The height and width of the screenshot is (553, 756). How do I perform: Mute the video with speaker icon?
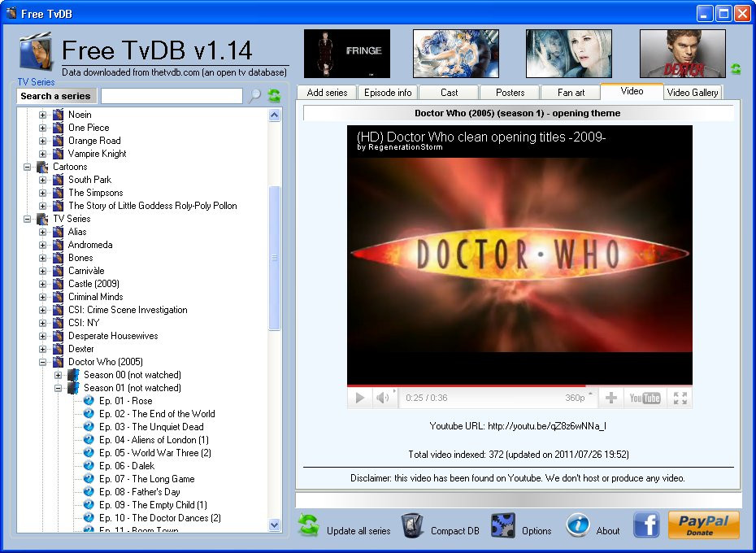point(382,398)
